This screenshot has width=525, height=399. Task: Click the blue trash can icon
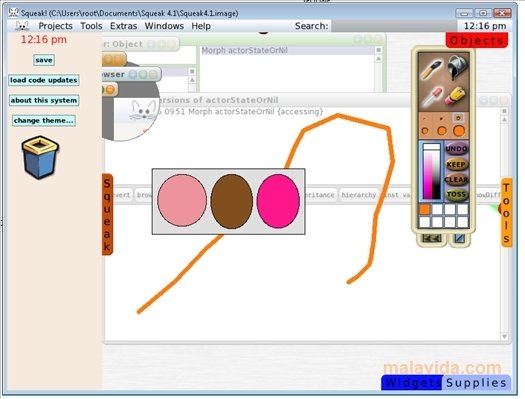[x=40, y=157]
